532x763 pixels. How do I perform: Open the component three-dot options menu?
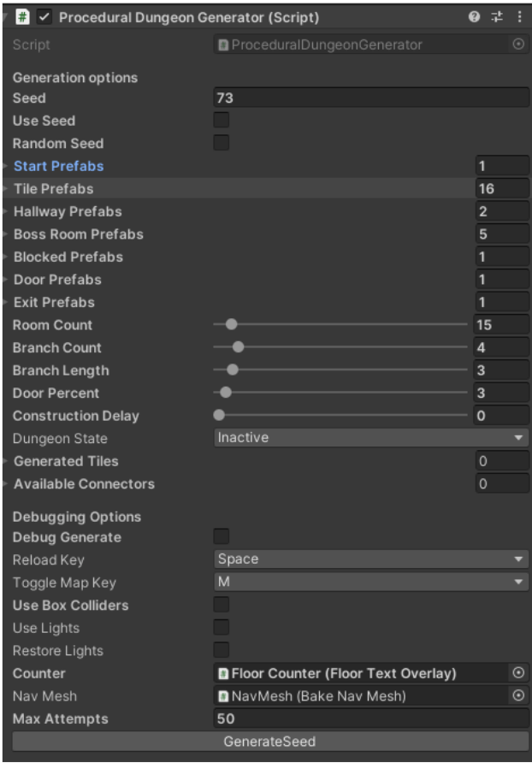point(519,17)
